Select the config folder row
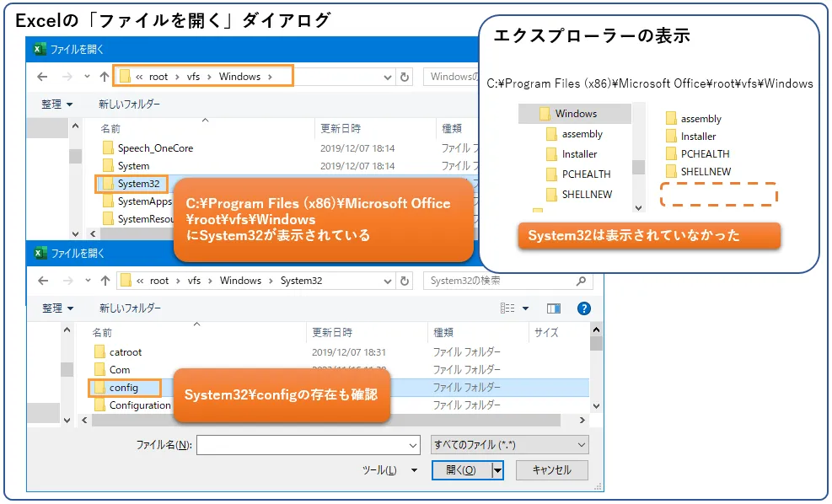Image resolution: width=832 pixels, height=504 pixels. coord(339,388)
